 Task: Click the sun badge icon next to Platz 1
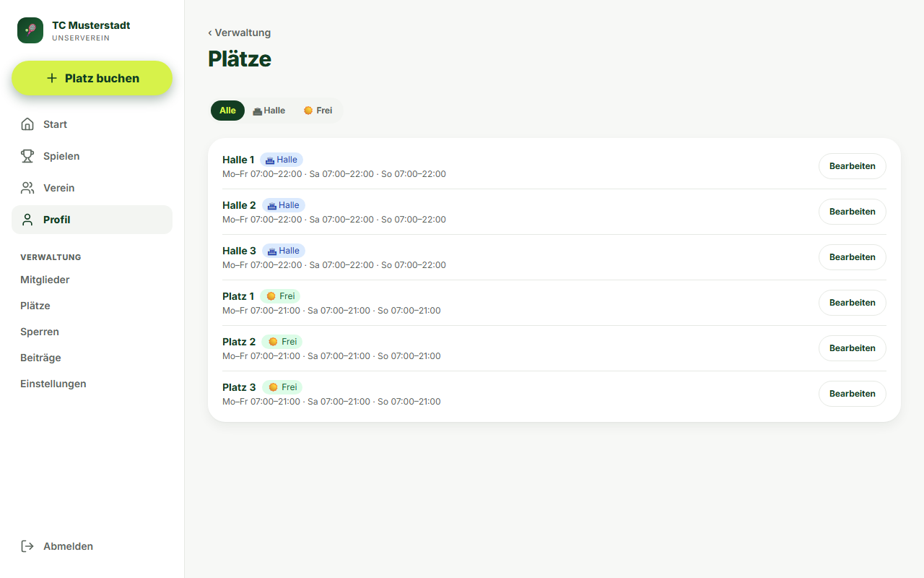(271, 296)
